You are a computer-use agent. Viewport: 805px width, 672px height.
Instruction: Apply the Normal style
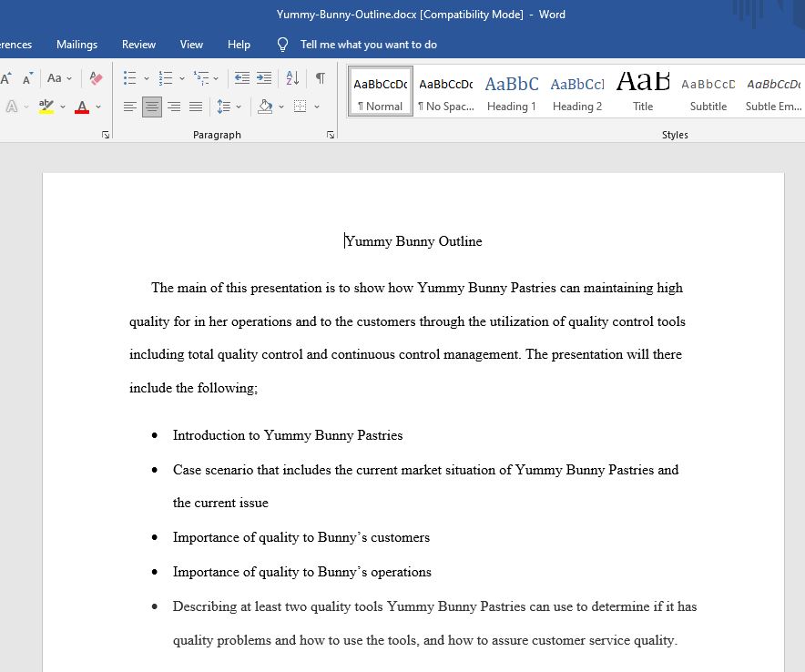pyautogui.click(x=381, y=91)
